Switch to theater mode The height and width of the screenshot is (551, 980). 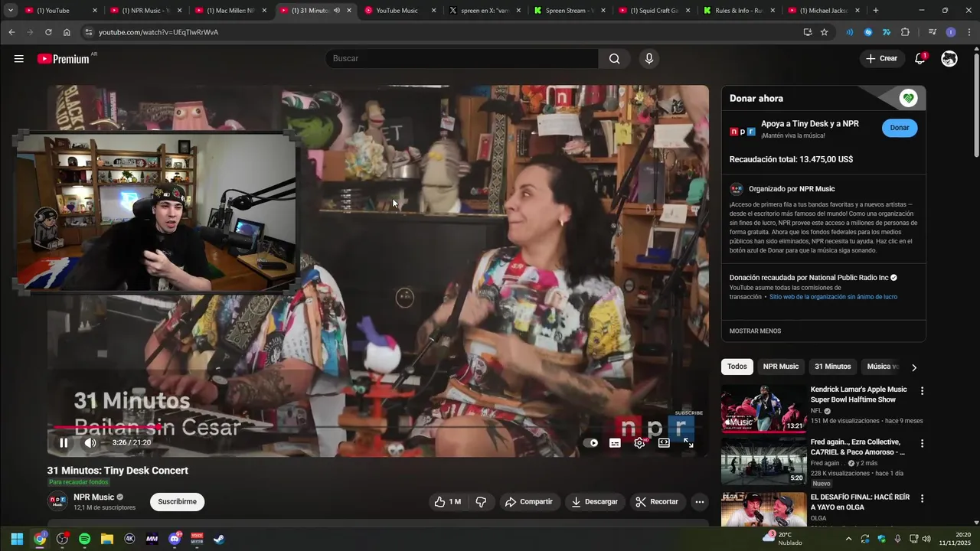click(664, 442)
